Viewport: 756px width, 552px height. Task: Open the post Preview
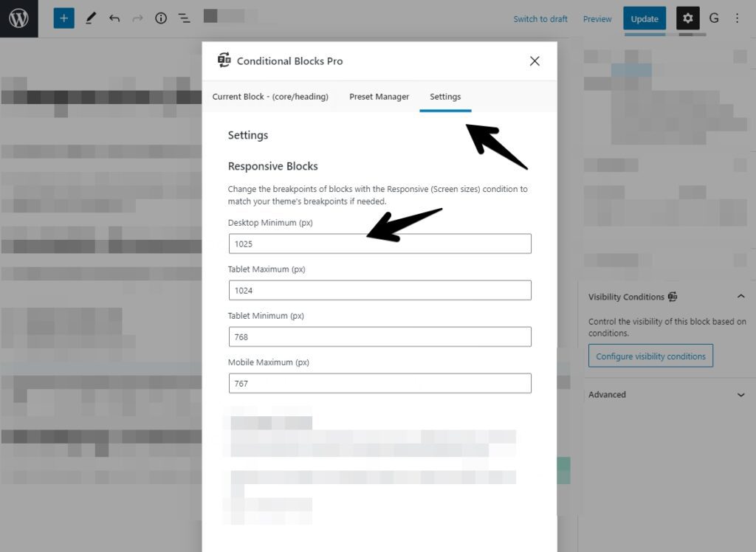coord(597,18)
